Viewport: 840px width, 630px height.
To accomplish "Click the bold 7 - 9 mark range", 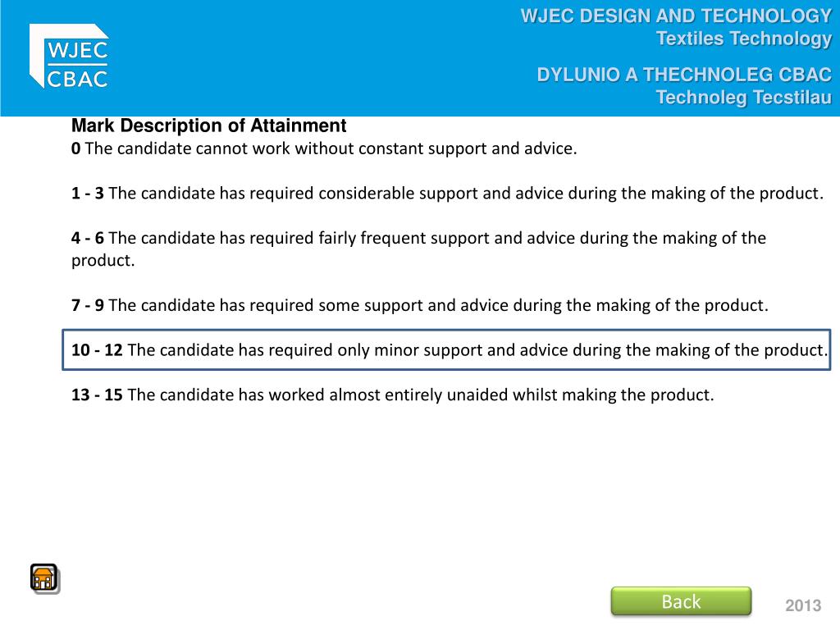I will [87, 305].
